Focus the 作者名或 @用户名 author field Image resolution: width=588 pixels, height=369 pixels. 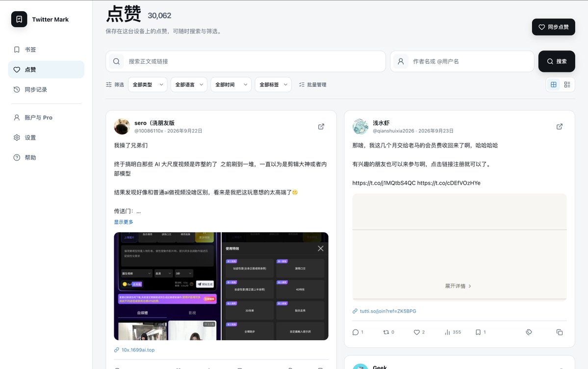[x=462, y=61]
